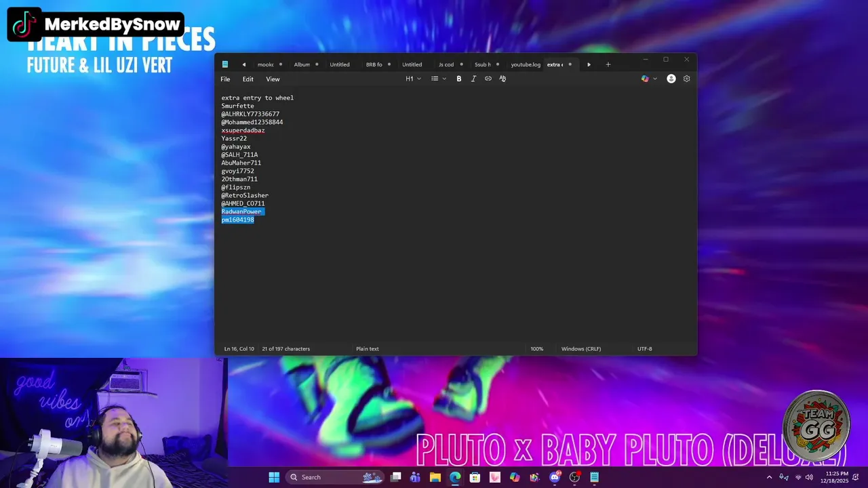Toggle italic formatting in Notepad
The width and height of the screenshot is (868, 488).
(x=473, y=79)
